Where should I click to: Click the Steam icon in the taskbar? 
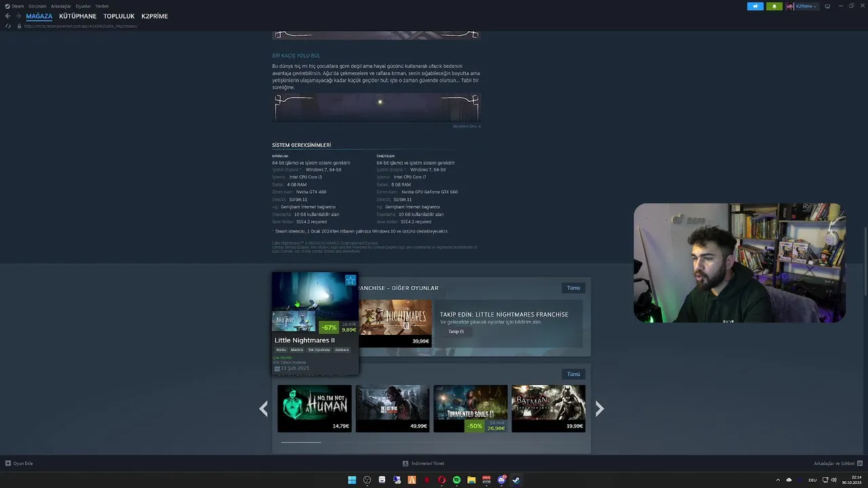[x=516, y=480]
